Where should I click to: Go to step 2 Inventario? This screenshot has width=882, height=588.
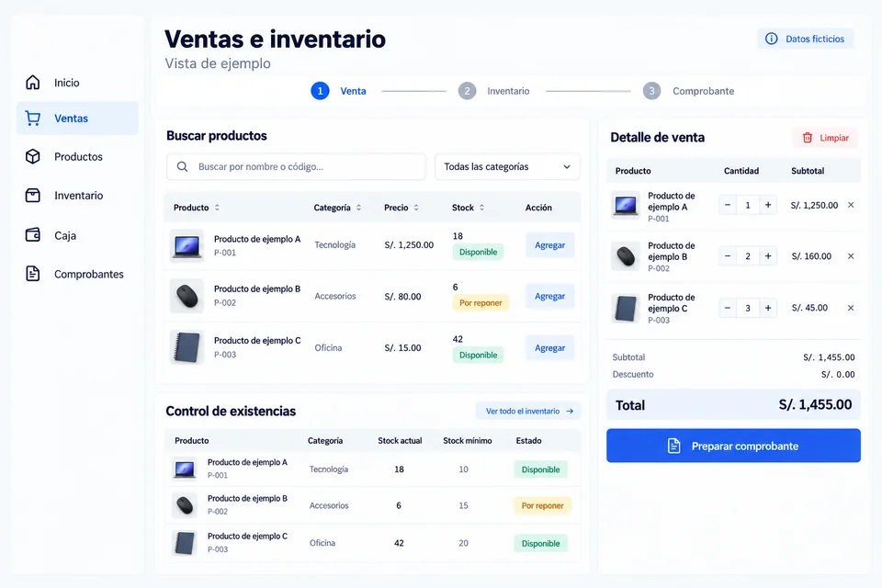pos(494,91)
